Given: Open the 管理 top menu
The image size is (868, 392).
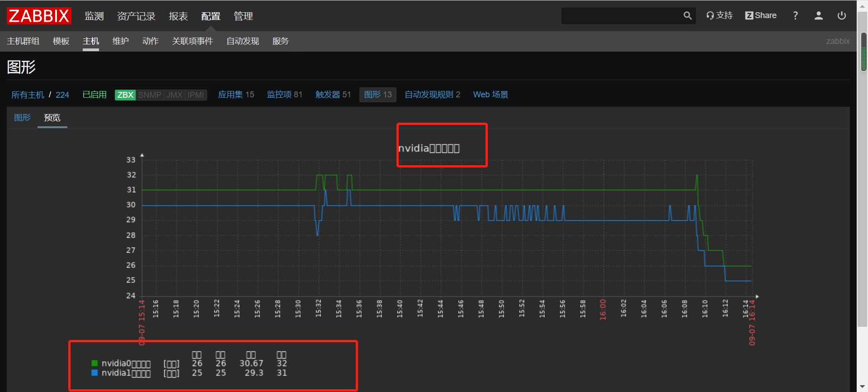Looking at the screenshot, I should [243, 16].
